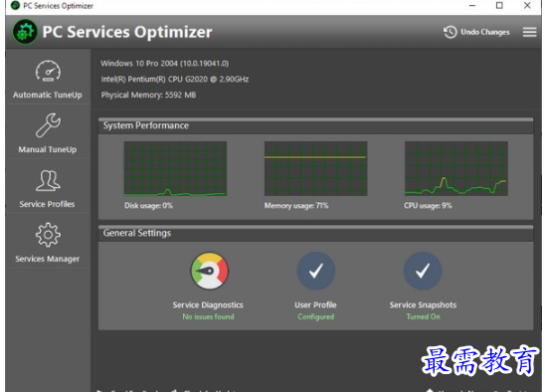Viewport: 545px width, 392px height.
Task: Close the PC Services Optimizer window
Action: (527, 6)
